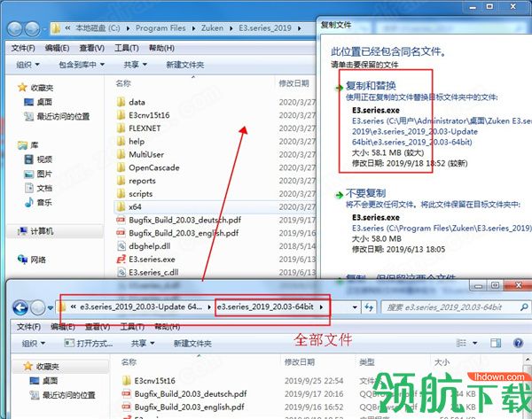Open 工具(T) menu in top window
The width and height of the screenshot is (532, 419).
point(127,48)
